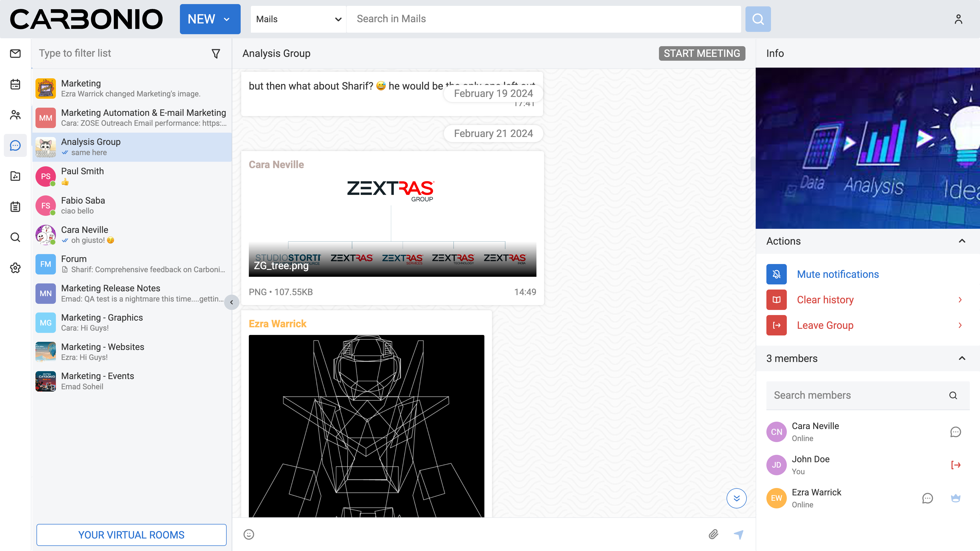This screenshot has height=551, width=980.
Task: Open the Calendar module icon
Action: coord(15,84)
